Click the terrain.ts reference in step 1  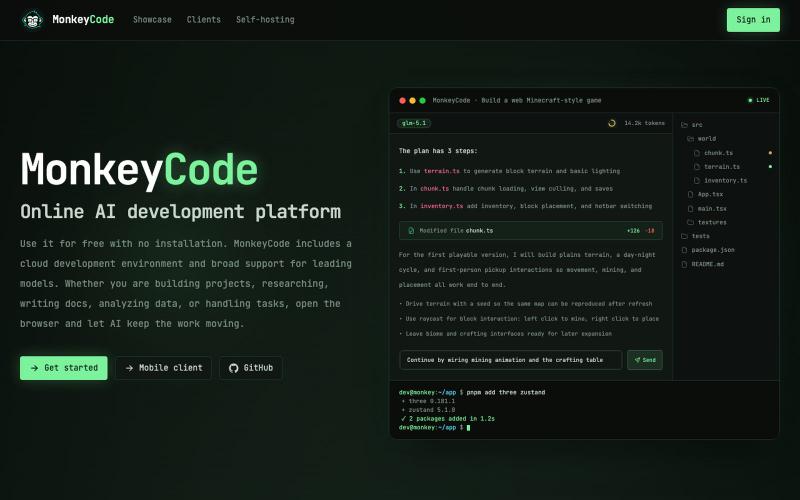pyautogui.click(x=442, y=171)
